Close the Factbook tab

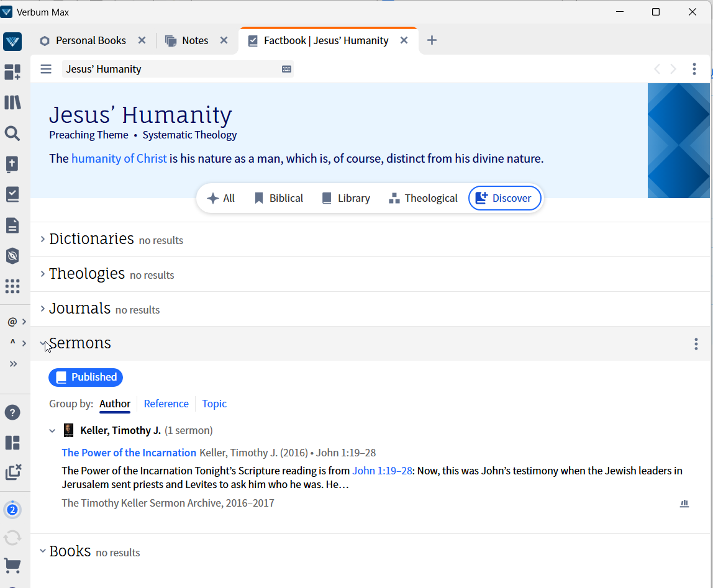pyautogui.click(x=404, y=40)
